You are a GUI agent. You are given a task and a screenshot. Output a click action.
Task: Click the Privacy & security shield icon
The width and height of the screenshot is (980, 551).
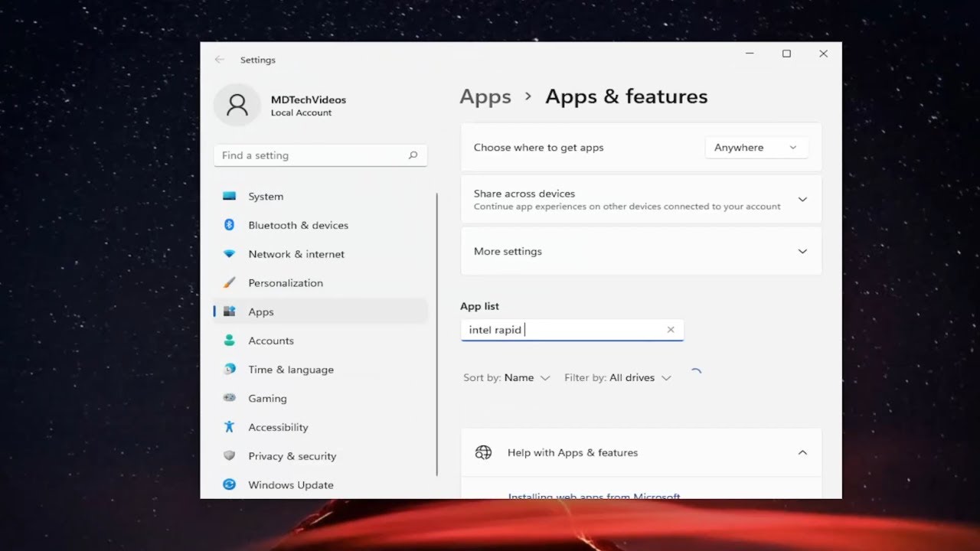click(229, 455)
